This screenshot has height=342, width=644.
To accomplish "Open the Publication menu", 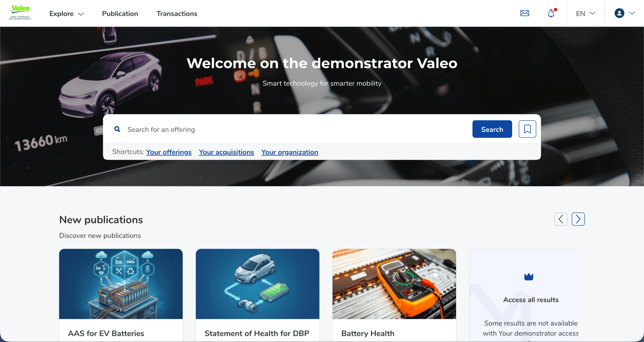I will [120, 14].
